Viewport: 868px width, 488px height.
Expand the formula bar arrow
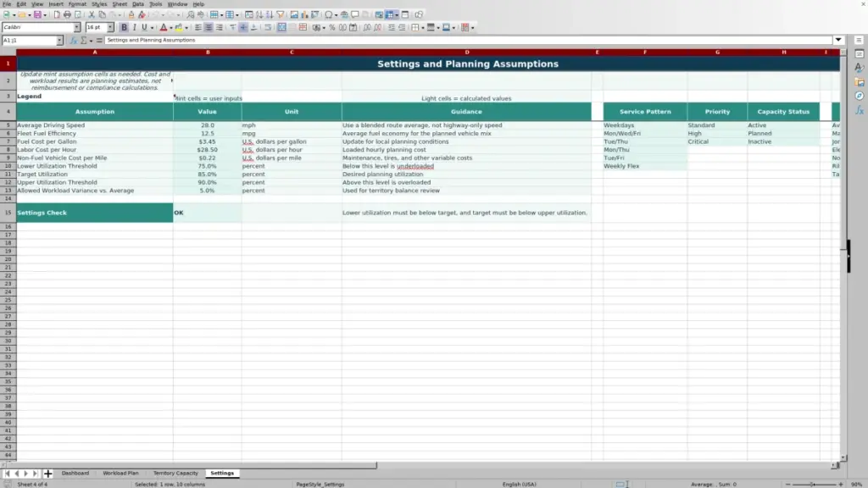pyautogui.click(x=838, y=40)
